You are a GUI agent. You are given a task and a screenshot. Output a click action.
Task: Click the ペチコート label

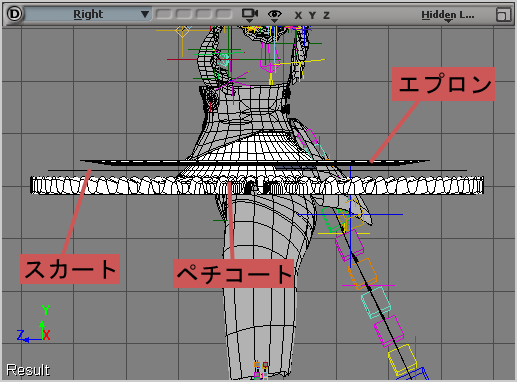[x=233, y=273]
